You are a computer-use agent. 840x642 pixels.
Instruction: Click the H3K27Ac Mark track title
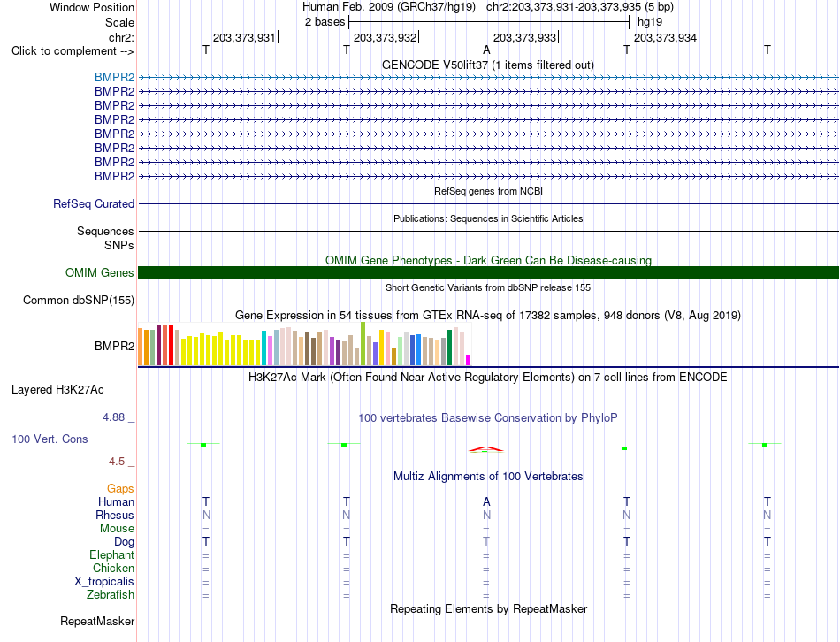click(x=487, y=378)
